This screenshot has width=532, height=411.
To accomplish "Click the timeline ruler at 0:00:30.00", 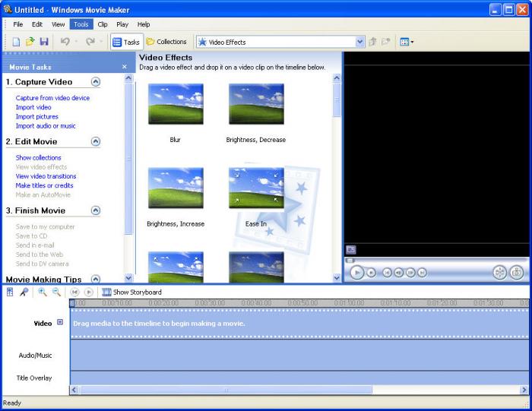I will pos(210,302).
